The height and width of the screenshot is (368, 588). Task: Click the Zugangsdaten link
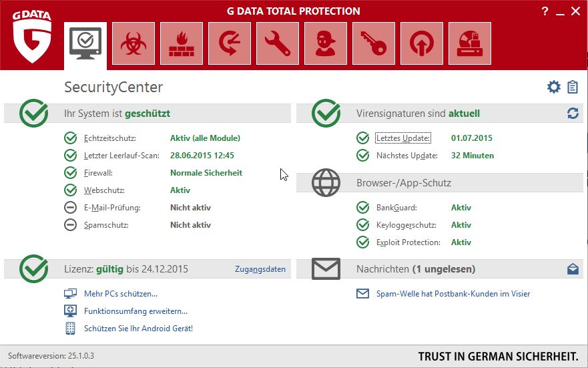260,269
